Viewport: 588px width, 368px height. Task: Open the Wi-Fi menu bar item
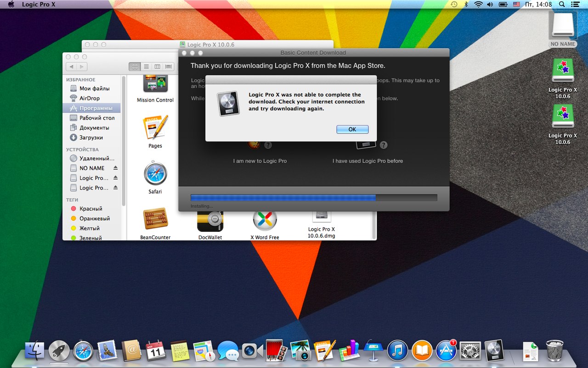[x=478, y=4]
